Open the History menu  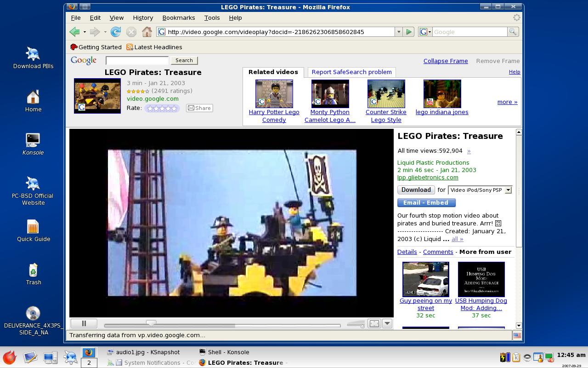(143, 17)
